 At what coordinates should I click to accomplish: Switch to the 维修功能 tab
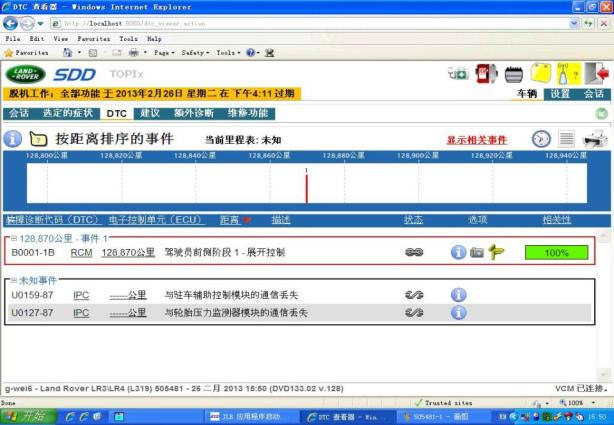(x=248, y=113)
